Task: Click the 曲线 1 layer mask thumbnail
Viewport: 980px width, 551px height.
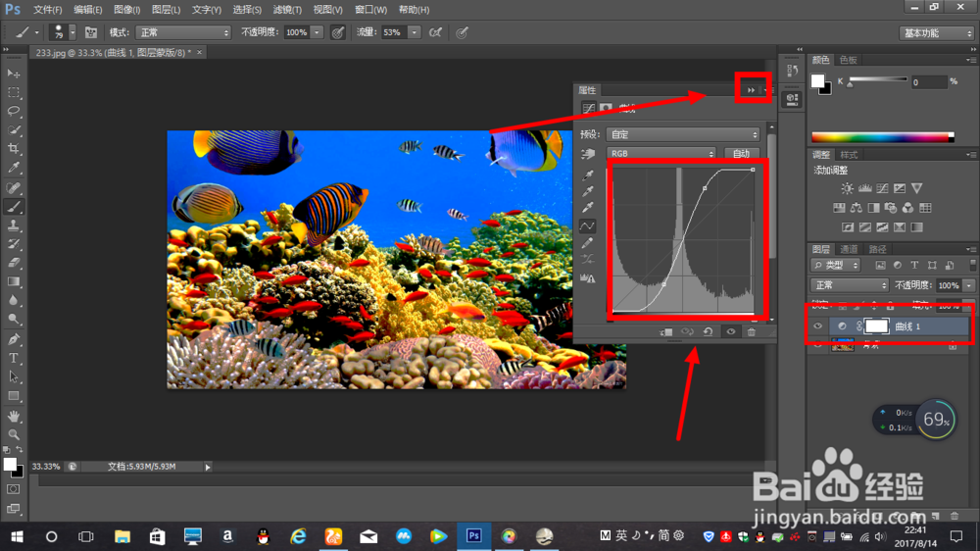Action: 876,326
